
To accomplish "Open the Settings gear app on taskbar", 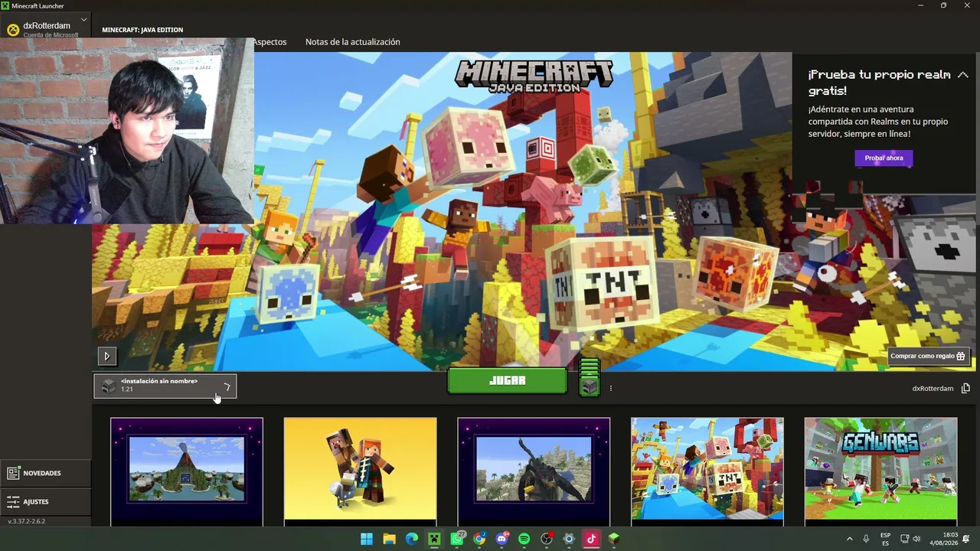I will pyautogui.click(x=569, y=539).
